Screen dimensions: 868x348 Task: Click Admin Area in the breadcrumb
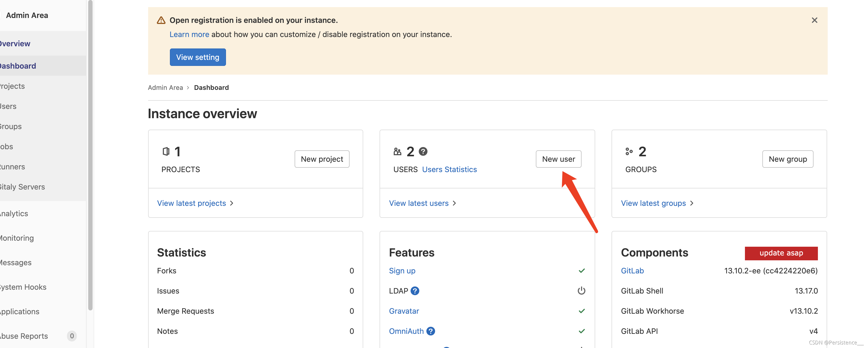click(165, 88)
